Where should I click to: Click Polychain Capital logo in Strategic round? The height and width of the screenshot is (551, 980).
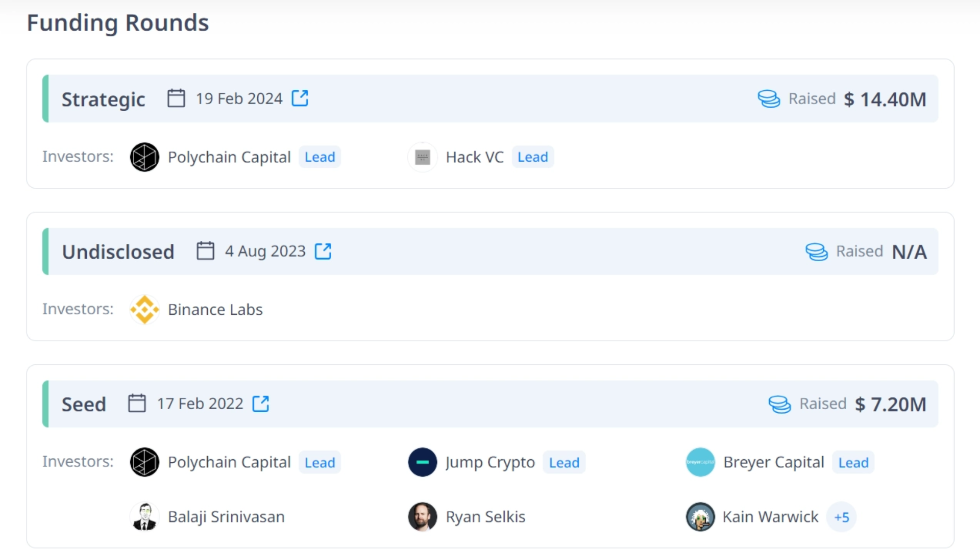144,157
